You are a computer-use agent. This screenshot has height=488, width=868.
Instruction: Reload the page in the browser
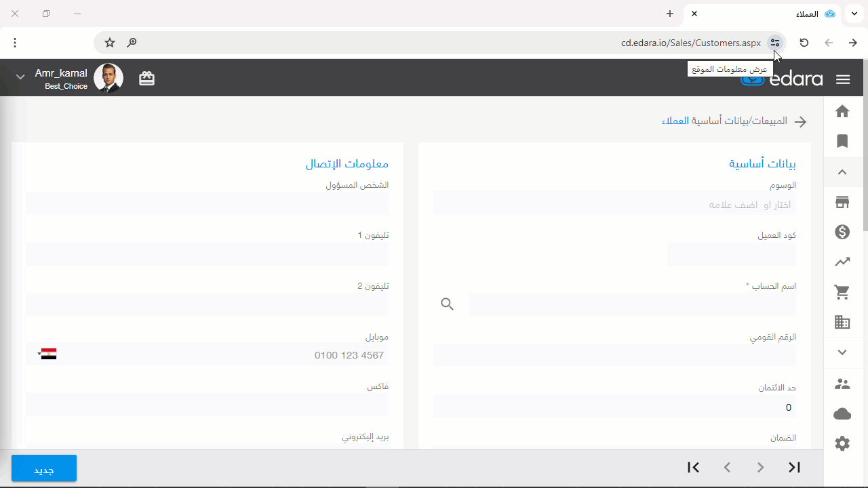[x=804, y=43]
